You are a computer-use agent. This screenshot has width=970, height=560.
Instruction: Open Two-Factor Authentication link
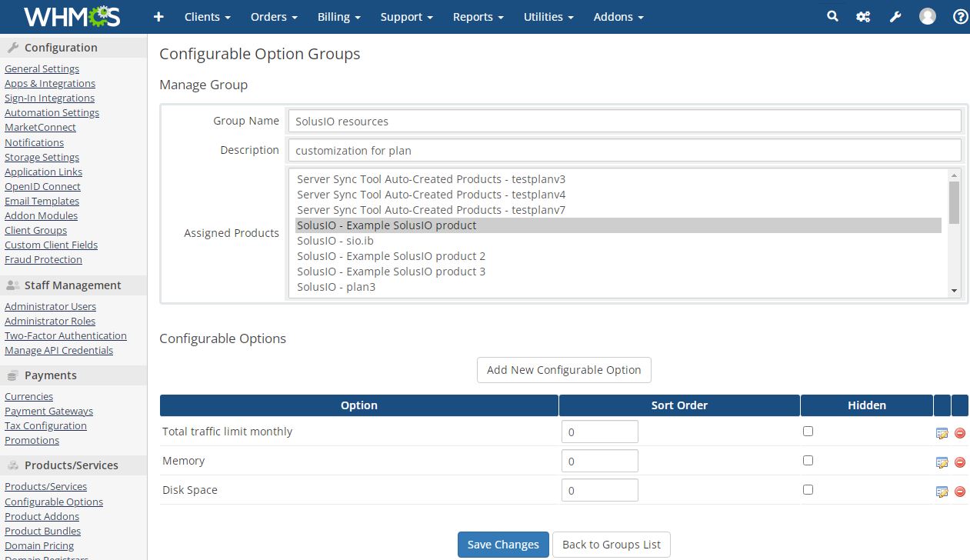[65, 335]
